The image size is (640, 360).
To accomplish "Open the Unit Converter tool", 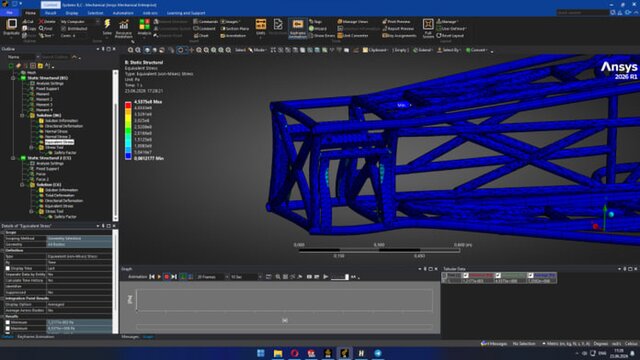I will pyautogui.click(x=353, y=36).
